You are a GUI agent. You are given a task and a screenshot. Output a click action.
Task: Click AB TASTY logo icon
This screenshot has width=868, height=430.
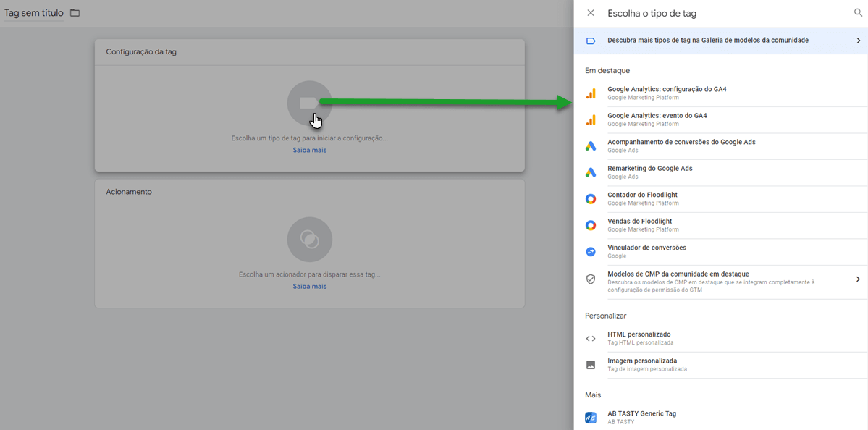pyautogui.click(x=591, y=418)
